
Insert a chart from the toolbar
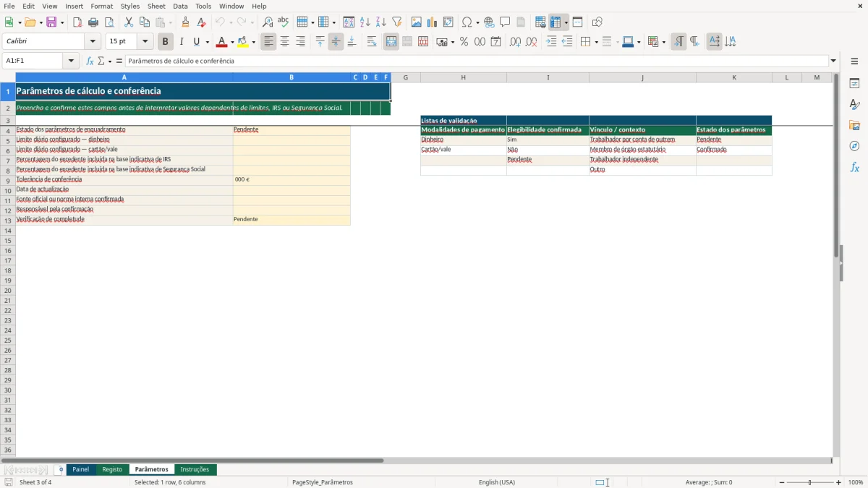(x=433, y=22)
